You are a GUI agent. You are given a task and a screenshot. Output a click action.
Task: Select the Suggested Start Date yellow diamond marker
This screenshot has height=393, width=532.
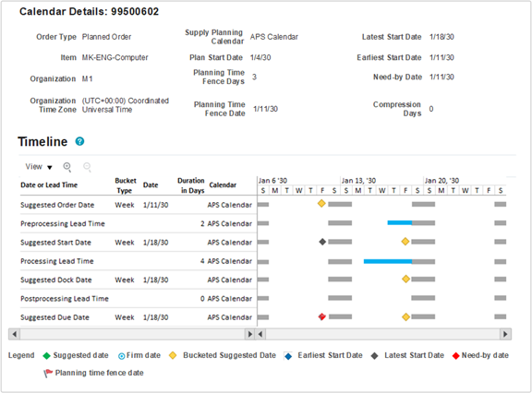tap(405, 242)
